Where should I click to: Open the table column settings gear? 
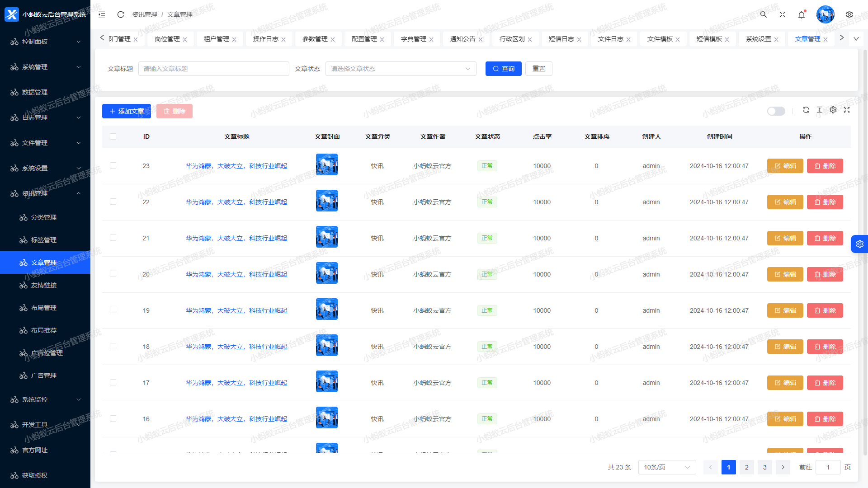point(833,110)
